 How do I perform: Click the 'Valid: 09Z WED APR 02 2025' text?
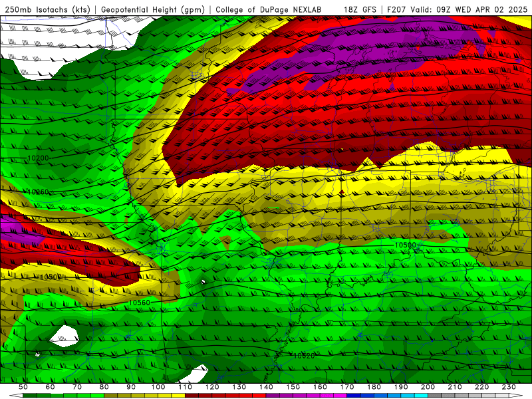(469, 10)
